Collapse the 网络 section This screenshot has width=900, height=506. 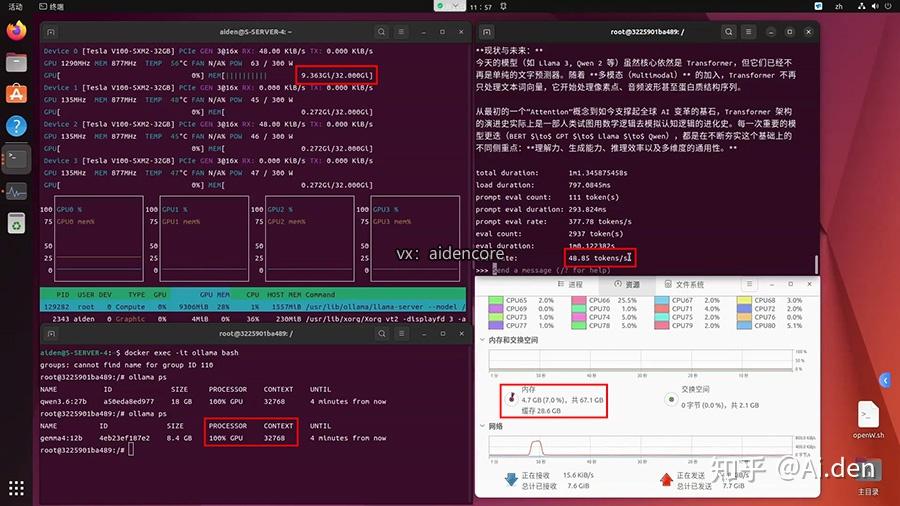pos(483,426)
